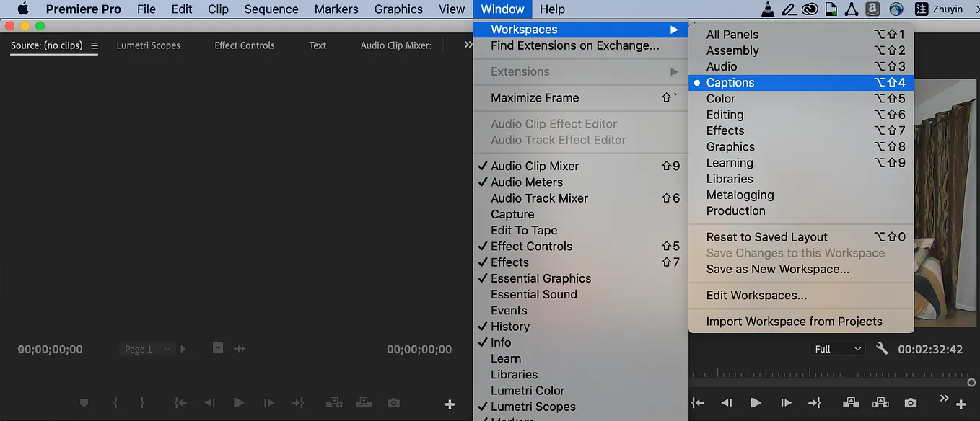Open the Graphics menu
The height and width of the screenshot is (421, 980).
(x=398, y=9)
